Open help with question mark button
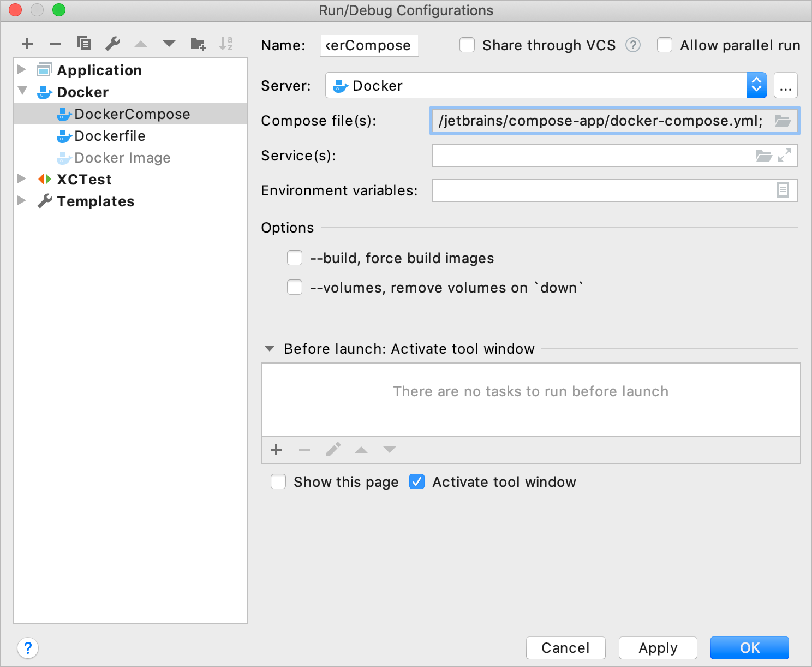The height and width of the screenshot is (667, 812). tap(28, 648)
